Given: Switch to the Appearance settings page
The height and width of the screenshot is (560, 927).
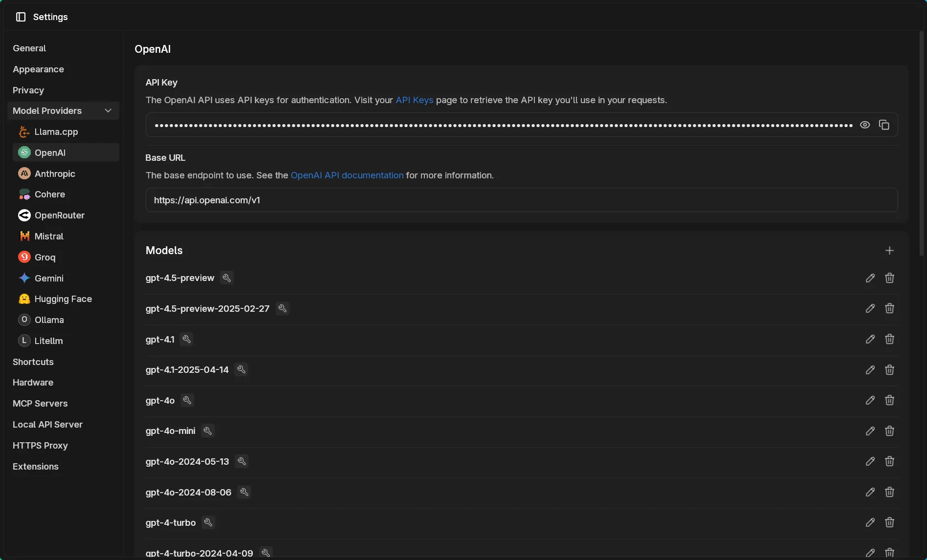Looking at the screenshot, I should [38, 69].
